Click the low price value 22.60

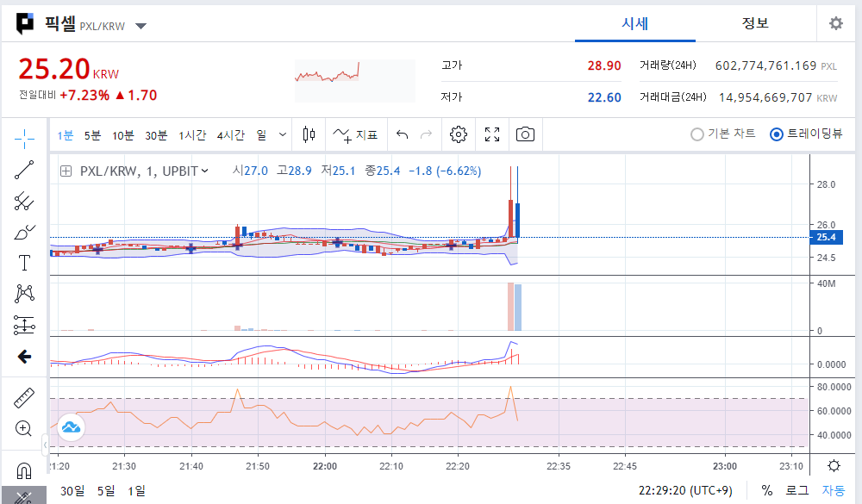pyautogui.click(x=604, y=98)
